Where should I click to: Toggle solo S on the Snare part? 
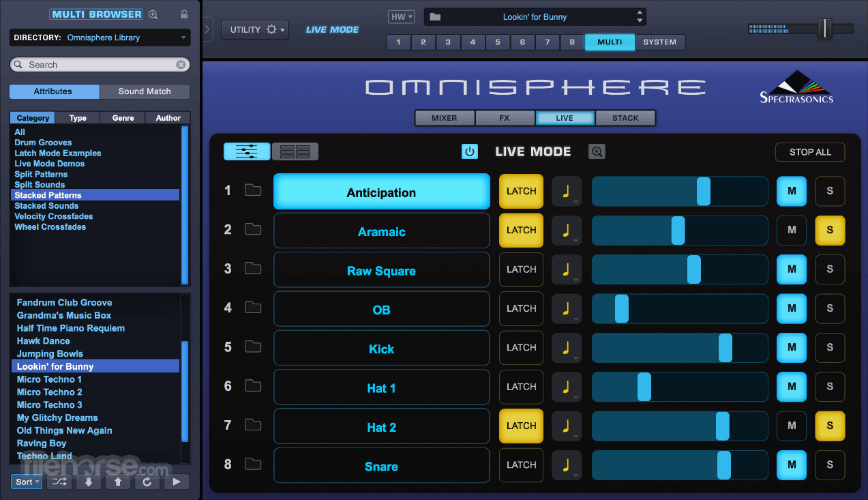[x=830, y=465]
